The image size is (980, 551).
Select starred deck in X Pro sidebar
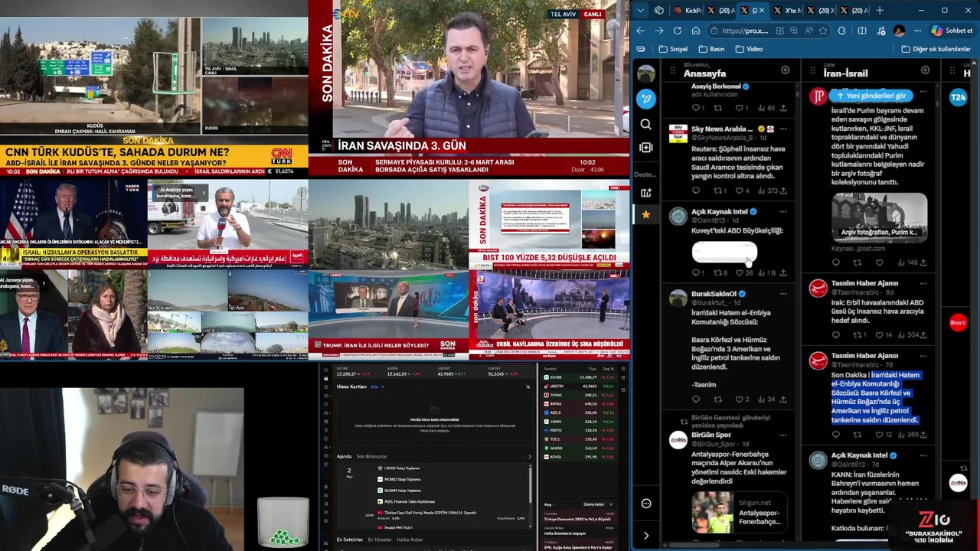(646, 215)
